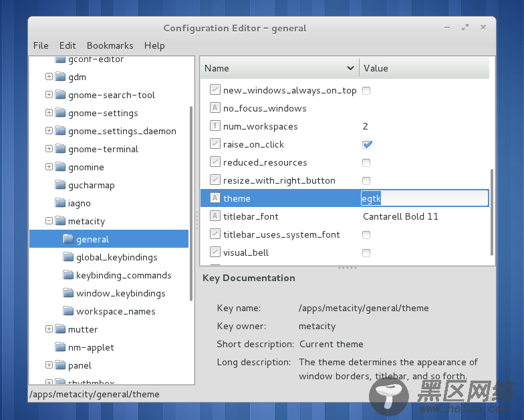Expand the gnome-settings node

[49, 112]
